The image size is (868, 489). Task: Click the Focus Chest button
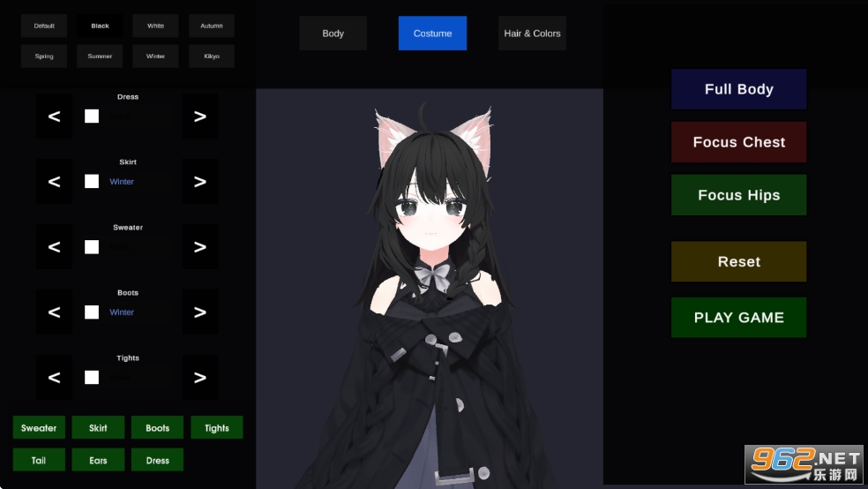click(738, 142)
